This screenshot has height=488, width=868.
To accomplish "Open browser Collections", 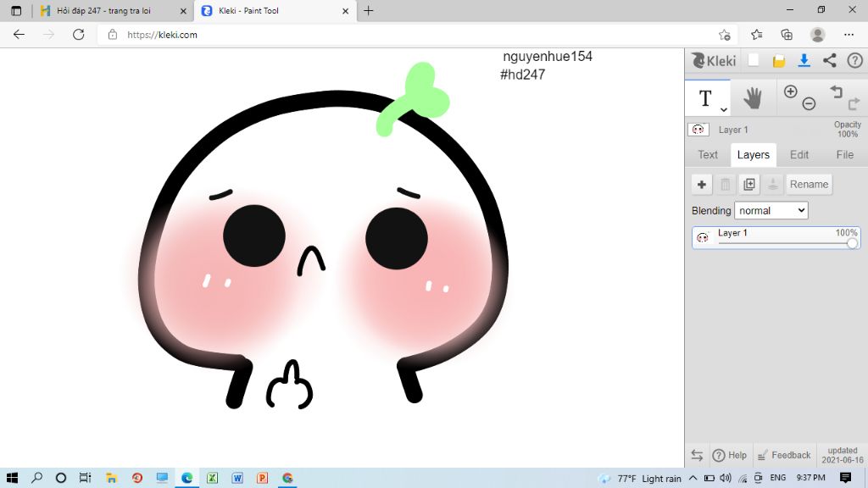I will (787, 35).
